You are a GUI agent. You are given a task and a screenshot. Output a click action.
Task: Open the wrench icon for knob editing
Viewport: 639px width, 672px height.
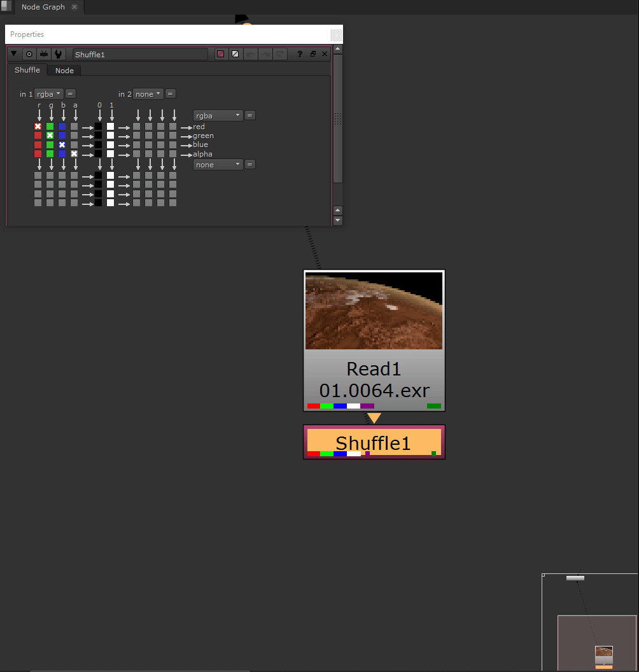tap(59, 54)
